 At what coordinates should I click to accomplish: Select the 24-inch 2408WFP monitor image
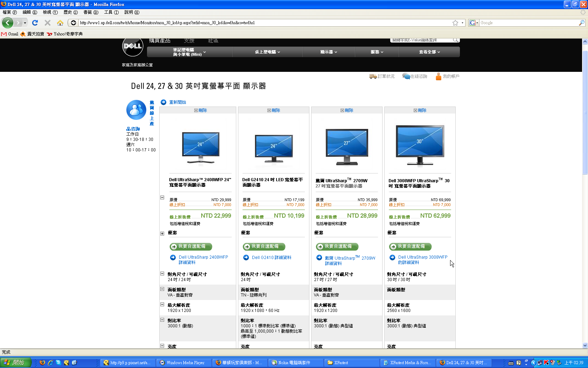point(201,148)
